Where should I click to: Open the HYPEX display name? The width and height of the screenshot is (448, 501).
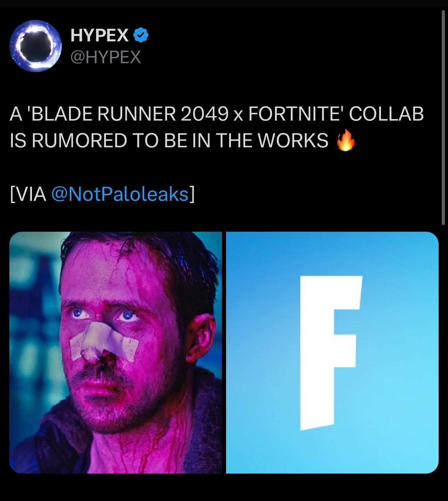click(x=99, y=35)
